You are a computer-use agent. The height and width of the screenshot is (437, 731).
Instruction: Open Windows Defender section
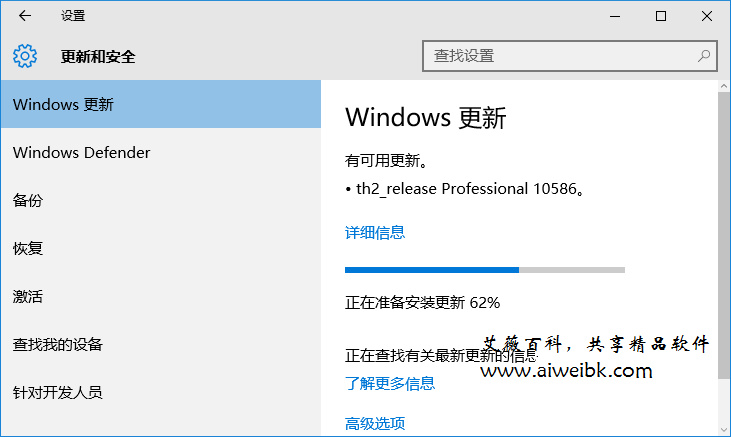tap(161, 152)
